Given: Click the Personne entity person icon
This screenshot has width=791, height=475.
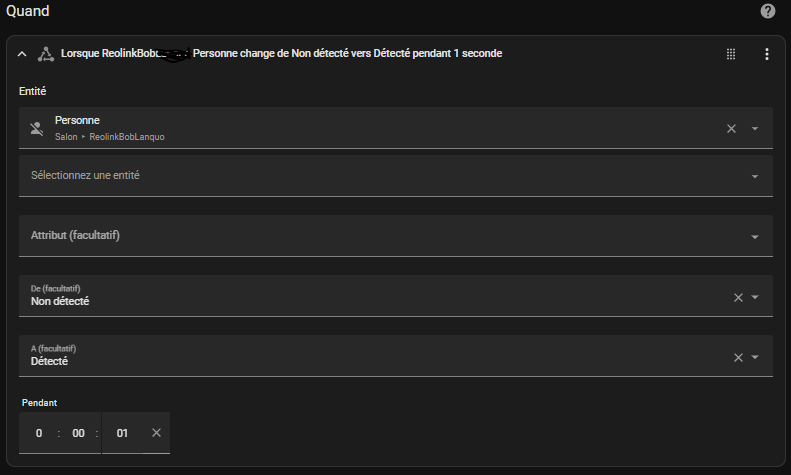Looking at the screenshot, I should 37,129.
